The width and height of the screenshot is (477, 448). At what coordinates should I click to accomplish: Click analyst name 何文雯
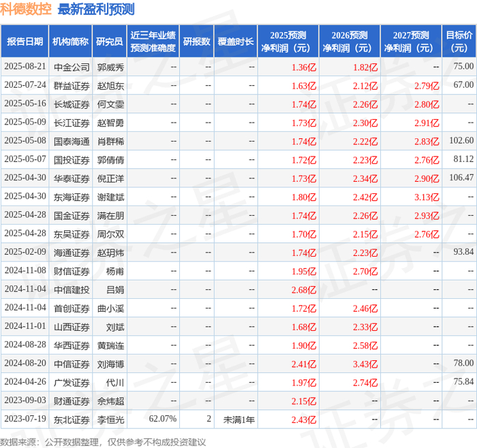point(110,104)
